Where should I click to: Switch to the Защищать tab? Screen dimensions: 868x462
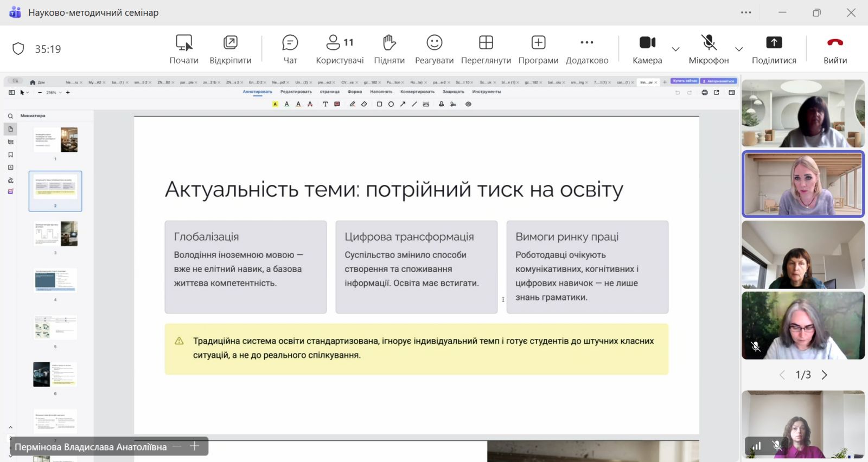pos(454,92)
